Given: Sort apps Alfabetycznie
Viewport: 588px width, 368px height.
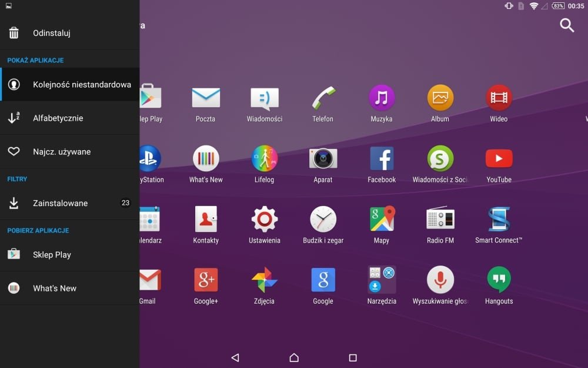Looking at the screenshot, I should click(70, 118).
